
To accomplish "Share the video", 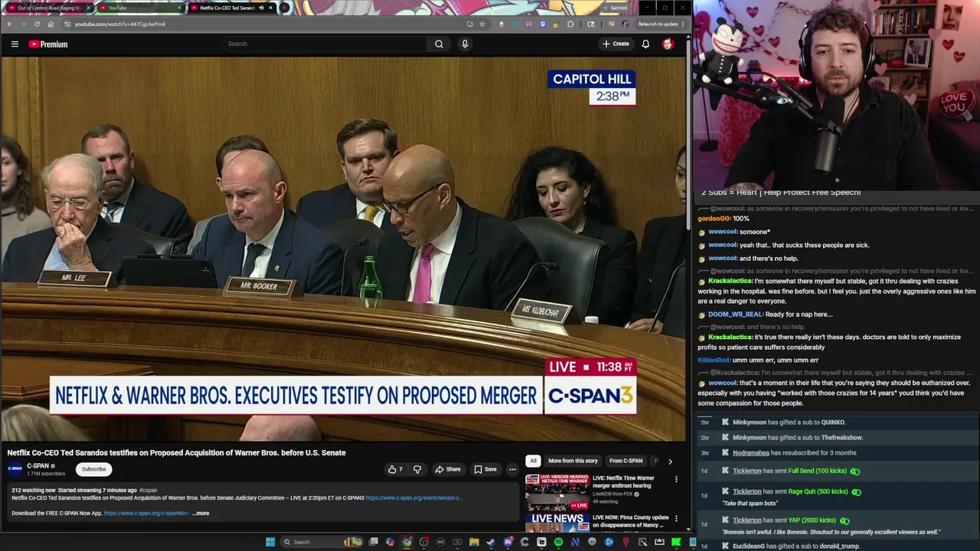I will pyautogui.click(x=448, y=469).
